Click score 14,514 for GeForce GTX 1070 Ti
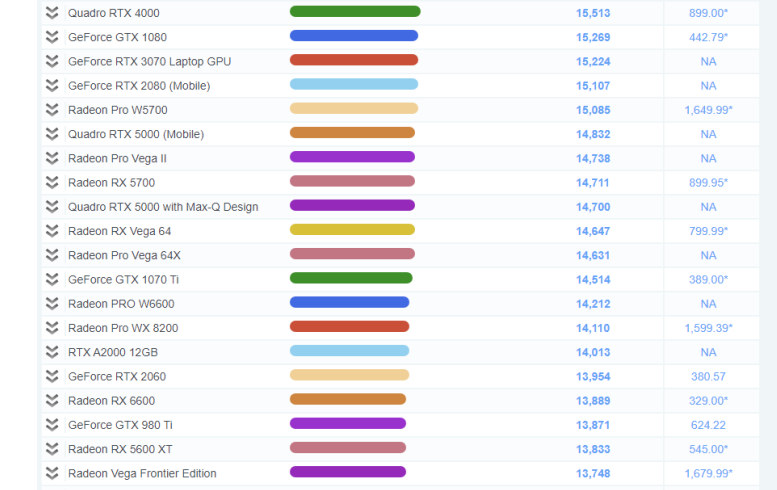Screen dimensions: 777x490 point(593,279)
